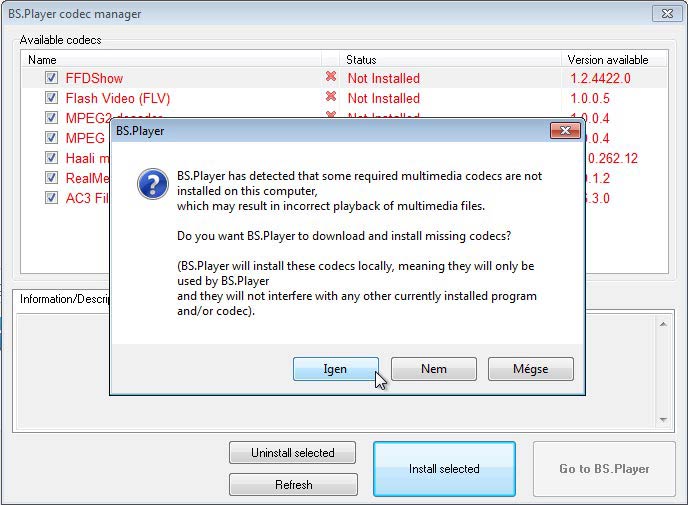Confirm codec download with Igen button

click(336, 369)
